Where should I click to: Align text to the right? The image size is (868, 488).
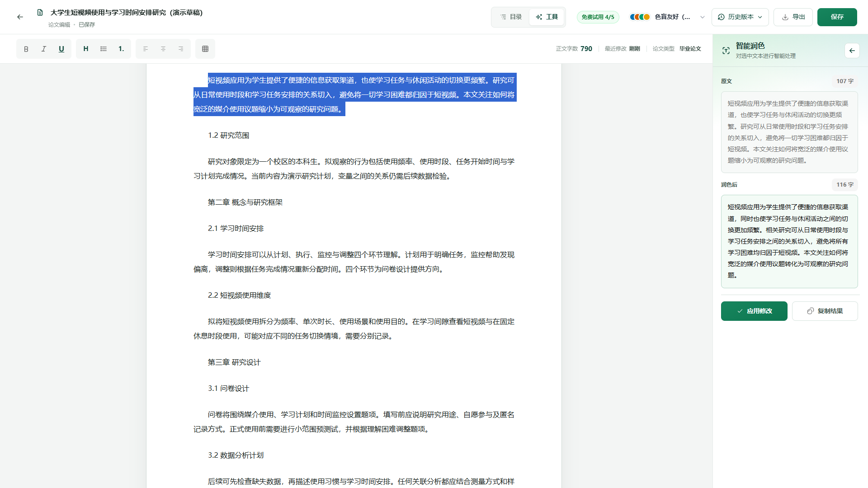coord(181,49)
